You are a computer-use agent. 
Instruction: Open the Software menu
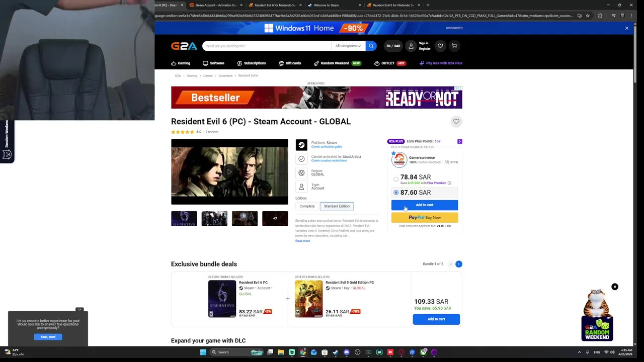tap(213, 63)
